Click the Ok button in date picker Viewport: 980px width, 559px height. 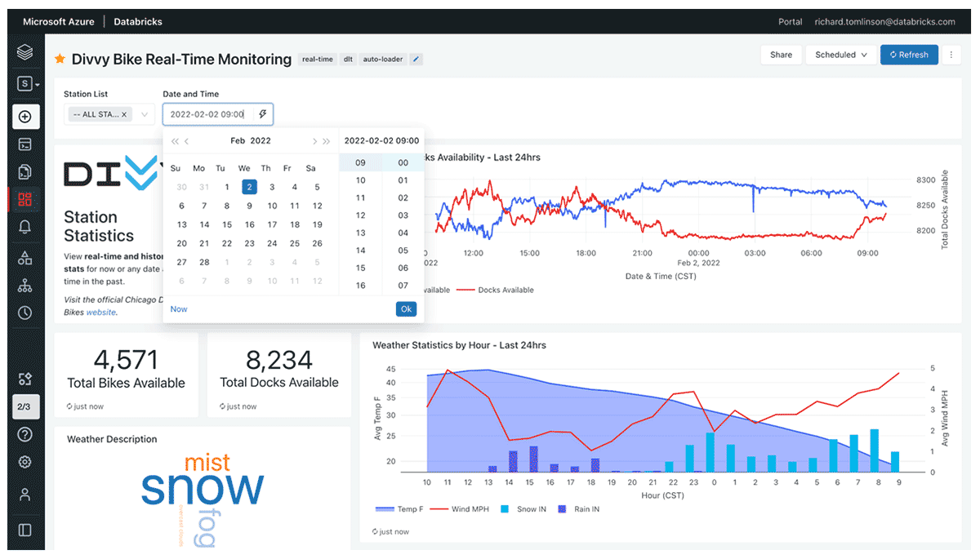pyautogui.click(x=406, y=309)
